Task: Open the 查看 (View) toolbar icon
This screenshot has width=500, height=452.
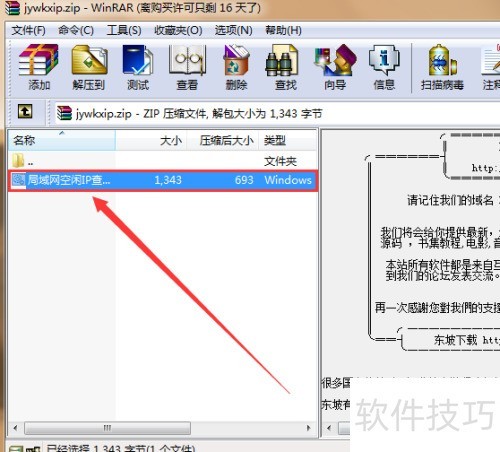Action: (187, 60)
